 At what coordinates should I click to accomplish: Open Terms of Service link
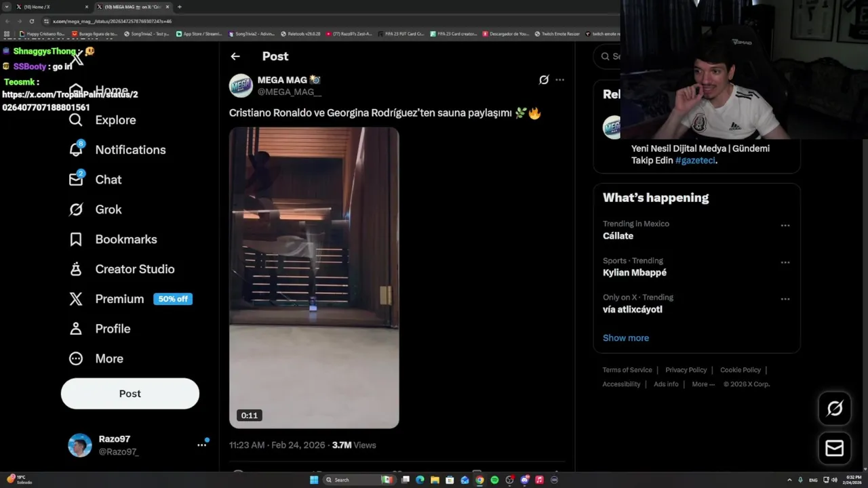pos(627,370)
